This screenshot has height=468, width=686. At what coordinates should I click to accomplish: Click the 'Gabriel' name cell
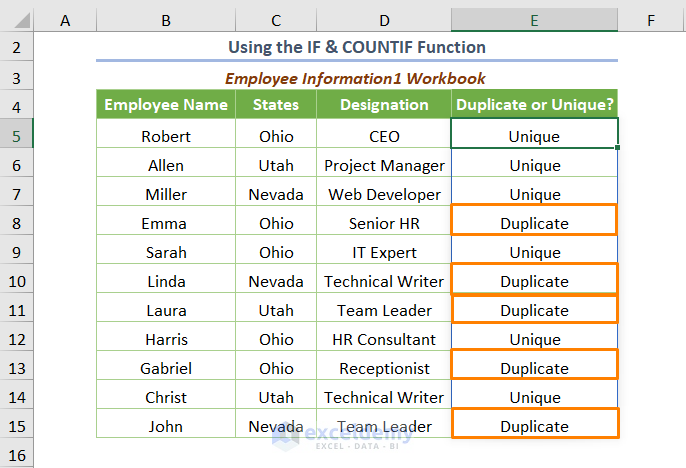coord(166,368)
